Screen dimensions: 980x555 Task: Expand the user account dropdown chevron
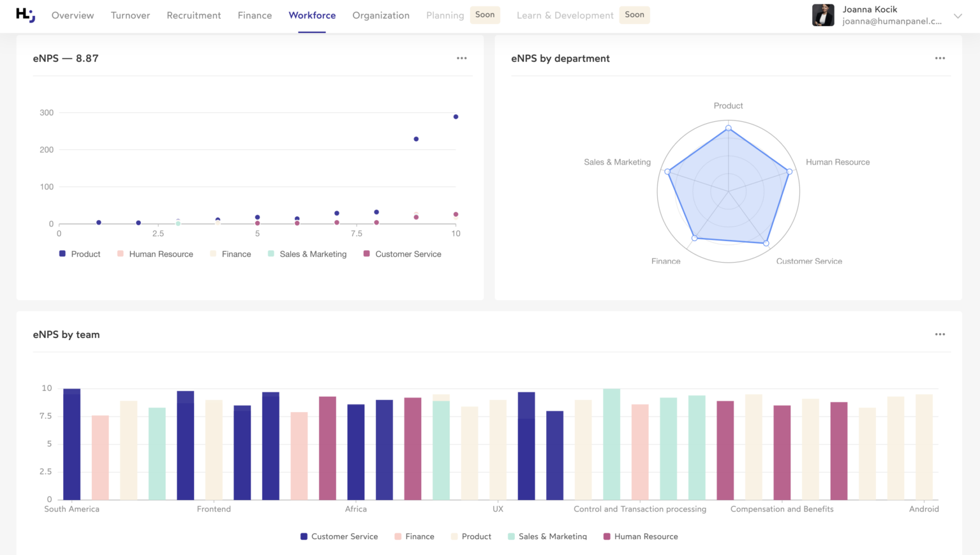(x=958, y=16)
